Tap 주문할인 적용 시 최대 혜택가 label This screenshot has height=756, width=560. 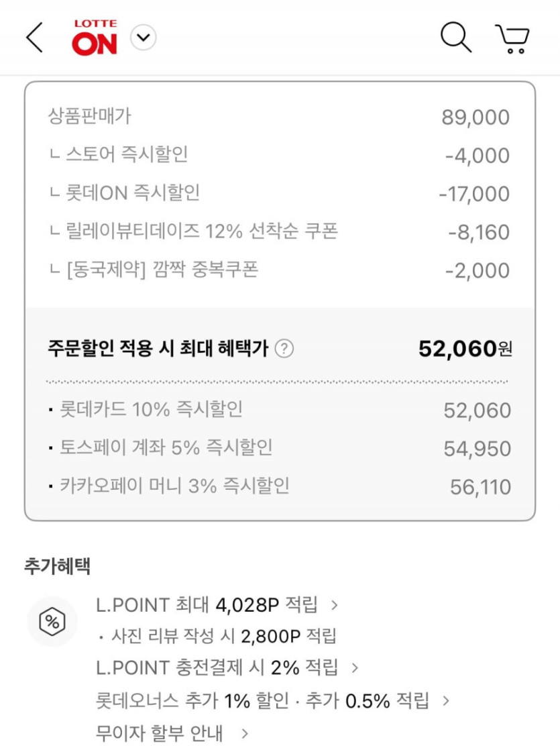(x=158, y=348)
